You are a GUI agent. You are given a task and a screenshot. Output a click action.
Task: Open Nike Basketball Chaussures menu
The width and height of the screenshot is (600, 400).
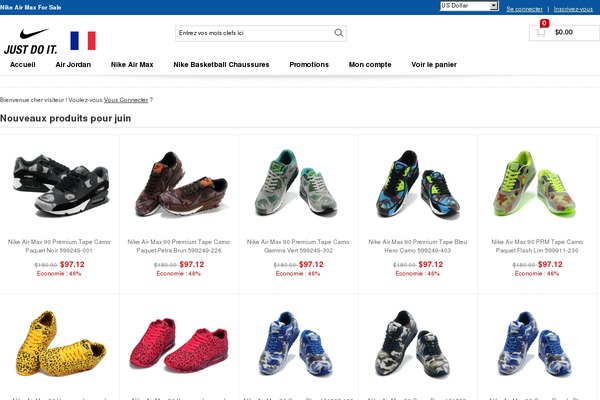(x=221, y=65)
